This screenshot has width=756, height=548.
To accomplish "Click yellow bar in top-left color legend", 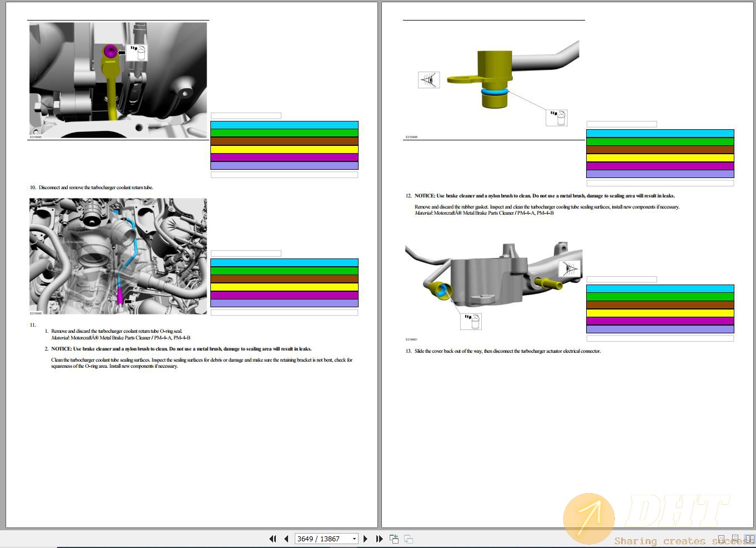I will pyautogui.click(x=284, y=149).
